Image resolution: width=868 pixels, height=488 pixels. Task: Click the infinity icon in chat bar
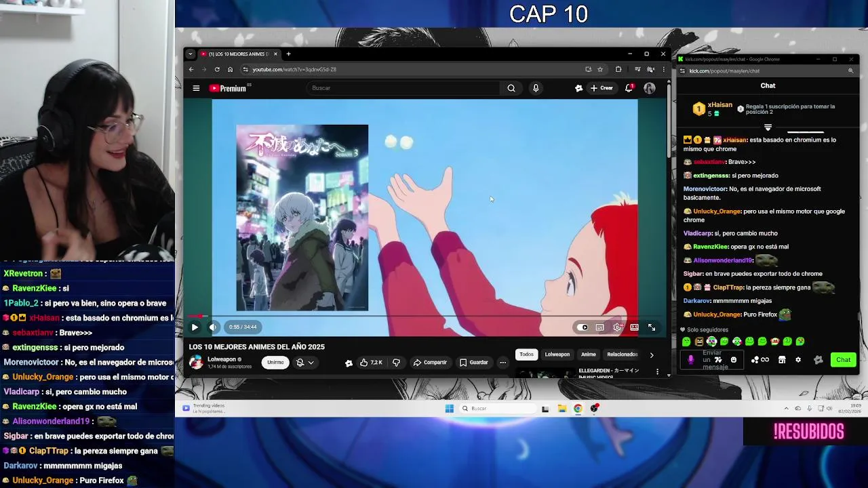point(765,360)
